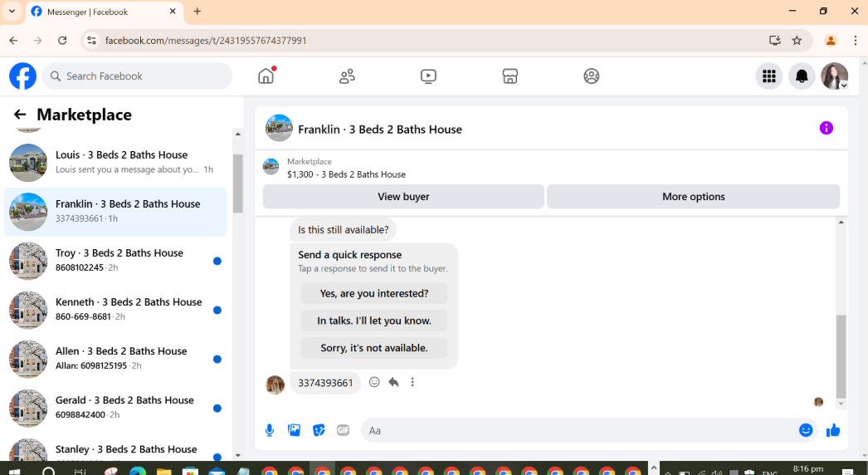Click the conversation list scroll down arrow

(238, 456)
